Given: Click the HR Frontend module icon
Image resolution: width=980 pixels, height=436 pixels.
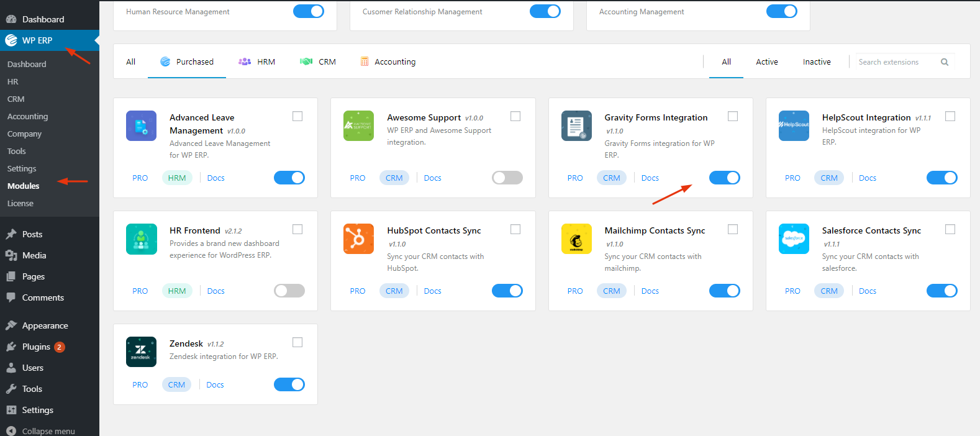Looking at the screenshot, I should [141, 238].
